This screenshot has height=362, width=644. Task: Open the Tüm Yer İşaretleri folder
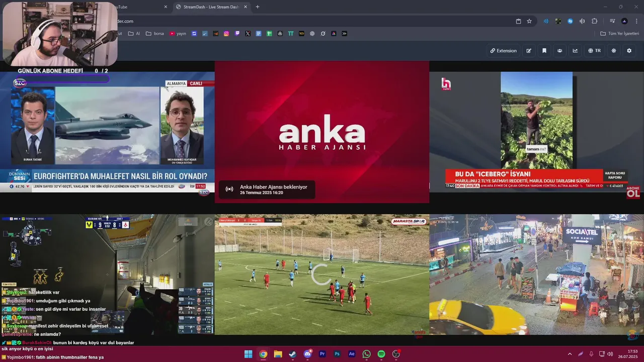tap(619, 34)
